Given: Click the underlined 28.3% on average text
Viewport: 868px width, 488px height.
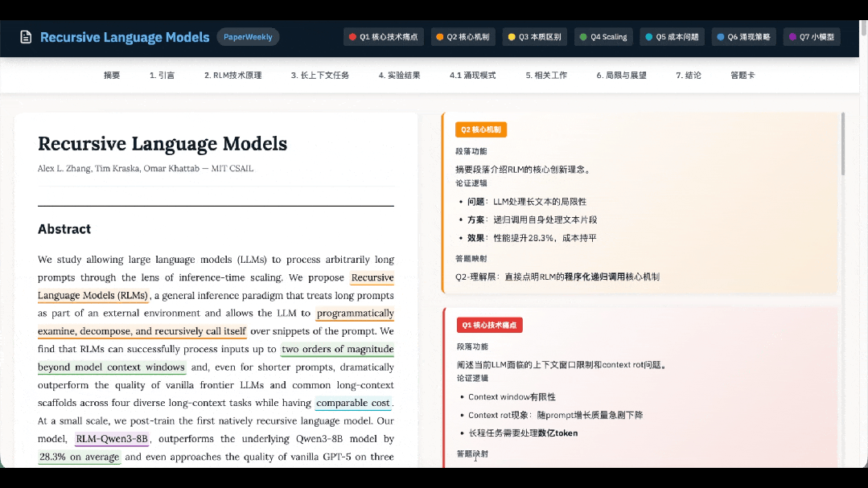Looking at the screenshot, I should click(79, 456).
